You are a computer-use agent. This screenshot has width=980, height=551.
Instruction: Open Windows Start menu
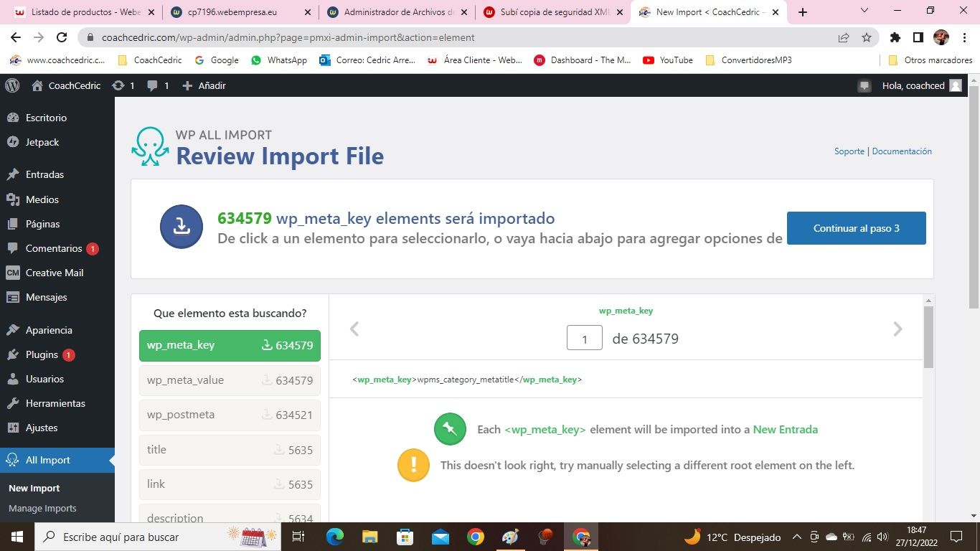click(17, 537)
